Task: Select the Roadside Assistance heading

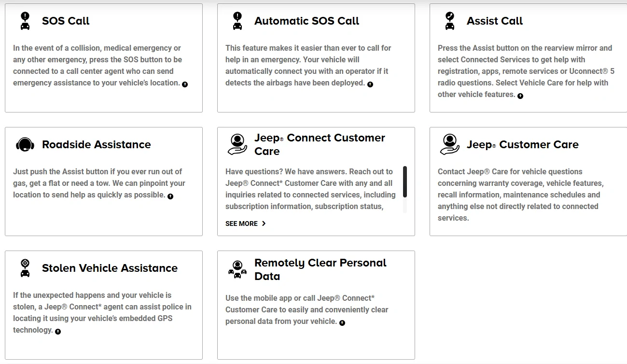Action: tap(97, 144)
